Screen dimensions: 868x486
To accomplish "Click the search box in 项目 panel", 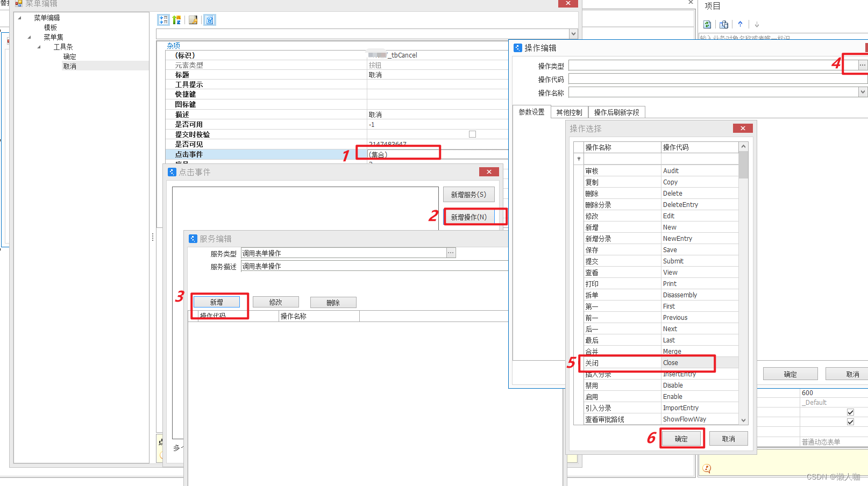I will click(x=783, y=38).
